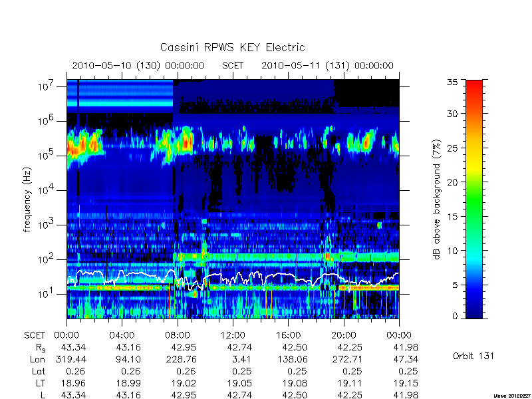Viewport: 532px width, 399px height.
Task: Click the Rs value 42.74
Action: [x=239, y=348]
